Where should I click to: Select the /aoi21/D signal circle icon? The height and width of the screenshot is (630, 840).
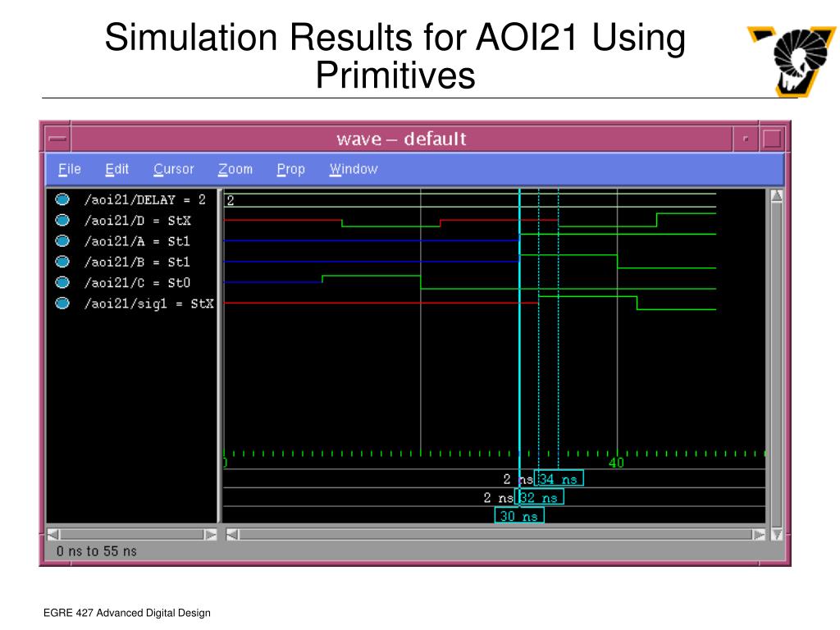coord(62,220)
